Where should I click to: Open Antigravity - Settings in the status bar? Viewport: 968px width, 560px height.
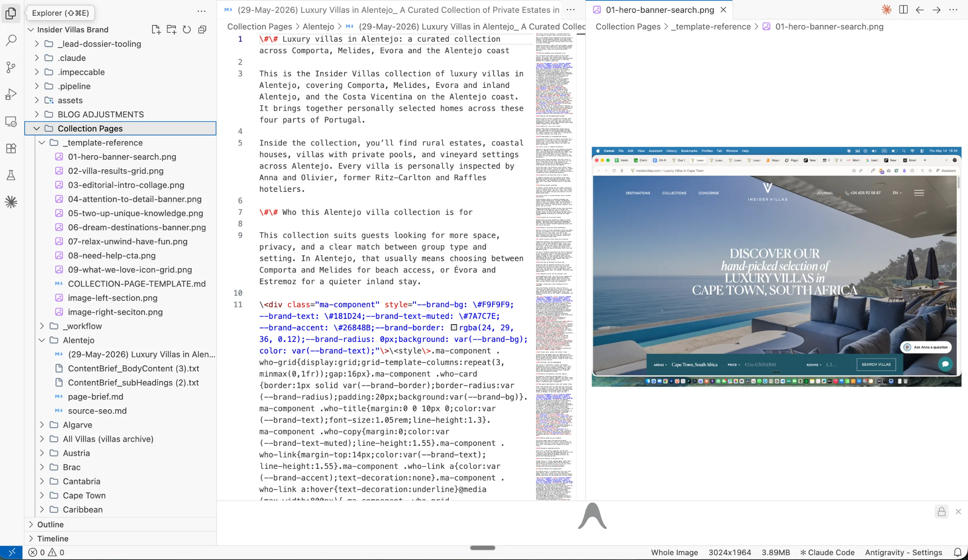[x=903, y=552]
